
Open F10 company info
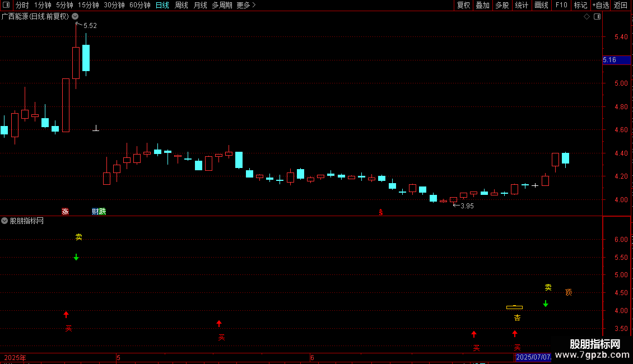(x=561, y=5)
